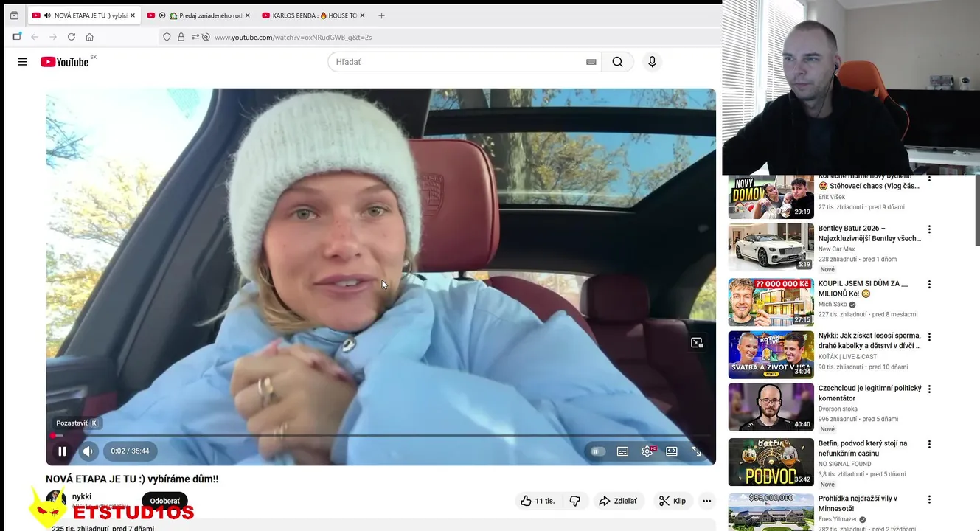
Task: Open options menu for the Bentley Batur 2026 video
Action: 929,229
